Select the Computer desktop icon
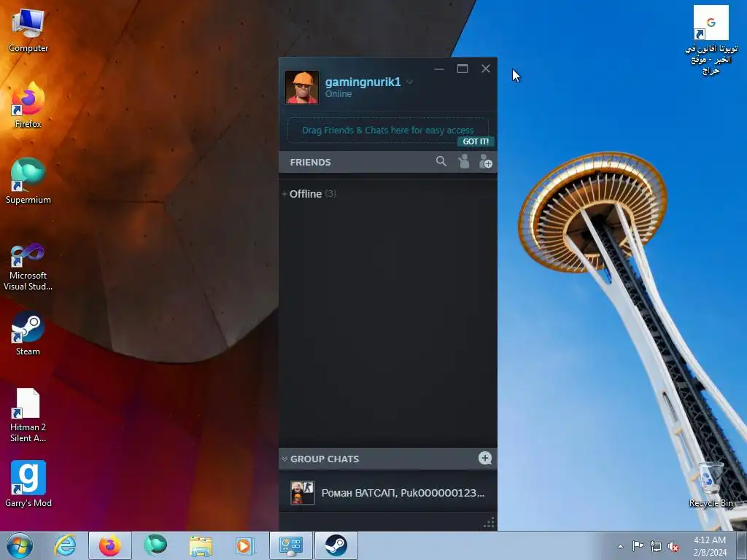Screen dimensions: 747x560 pos(28,31)
